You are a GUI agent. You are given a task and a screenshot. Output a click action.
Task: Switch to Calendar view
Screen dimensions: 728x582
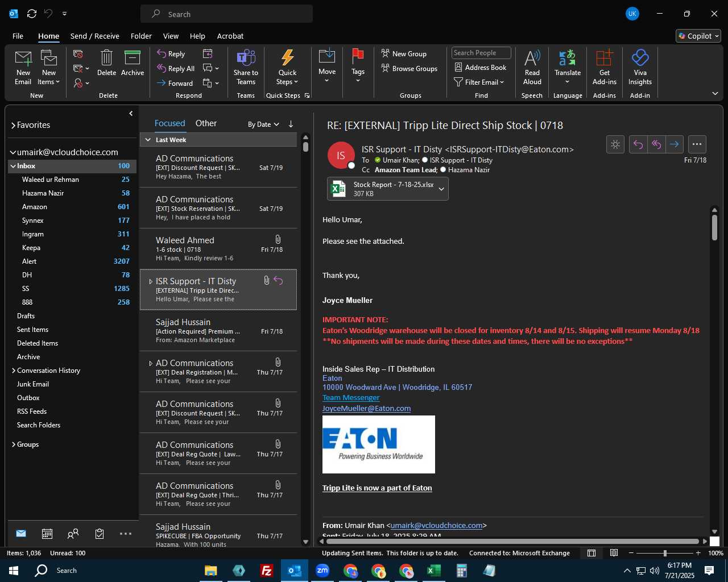(47, 534)
